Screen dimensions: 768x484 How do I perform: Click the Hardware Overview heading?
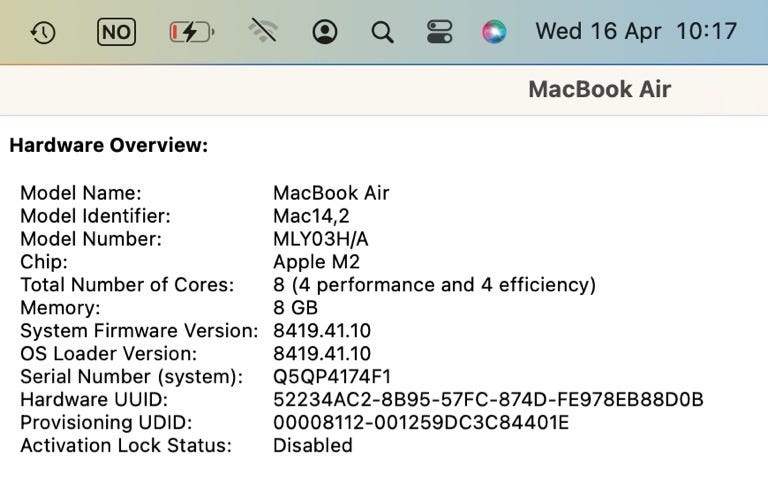tap(108, 146)
